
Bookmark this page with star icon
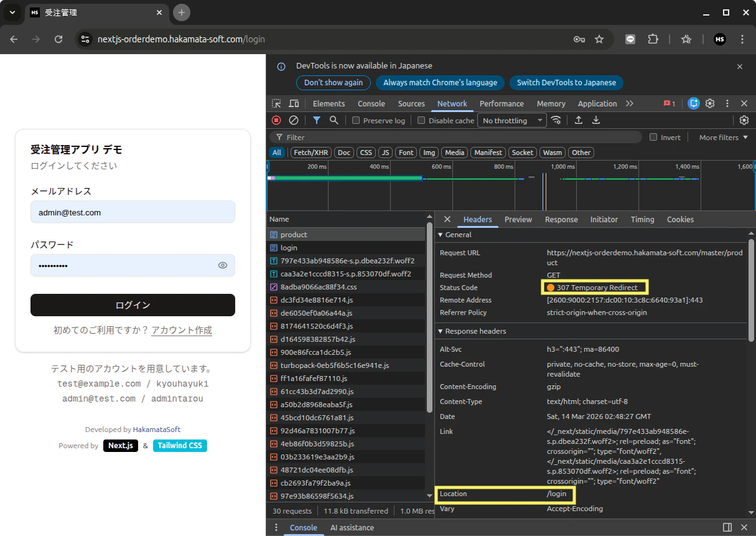(x=599, y=39)
